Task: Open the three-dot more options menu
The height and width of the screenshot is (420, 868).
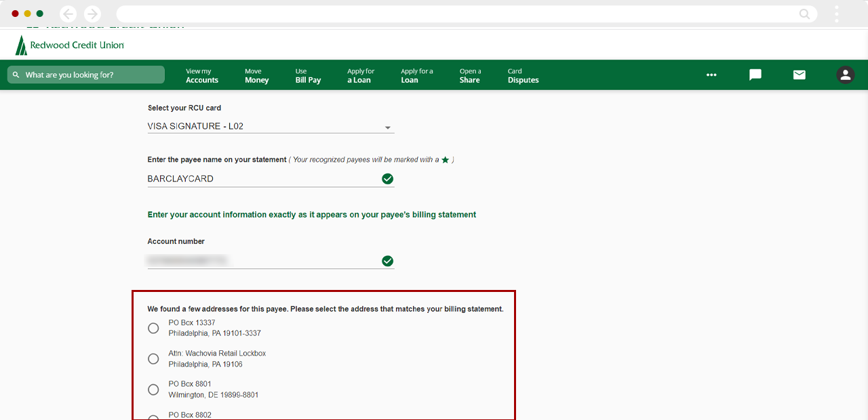Action: [711, 75]
